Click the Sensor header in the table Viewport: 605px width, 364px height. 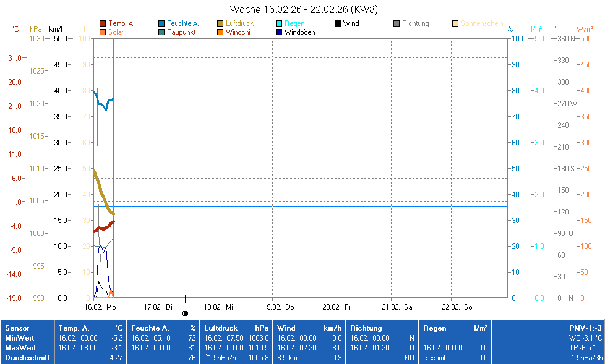click(17, 328)
